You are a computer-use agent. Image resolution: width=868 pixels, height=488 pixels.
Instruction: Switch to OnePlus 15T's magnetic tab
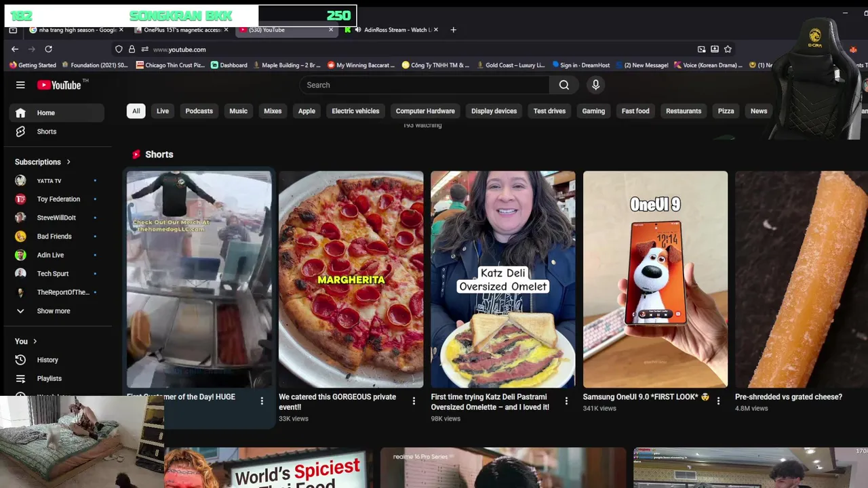point(181,30)
